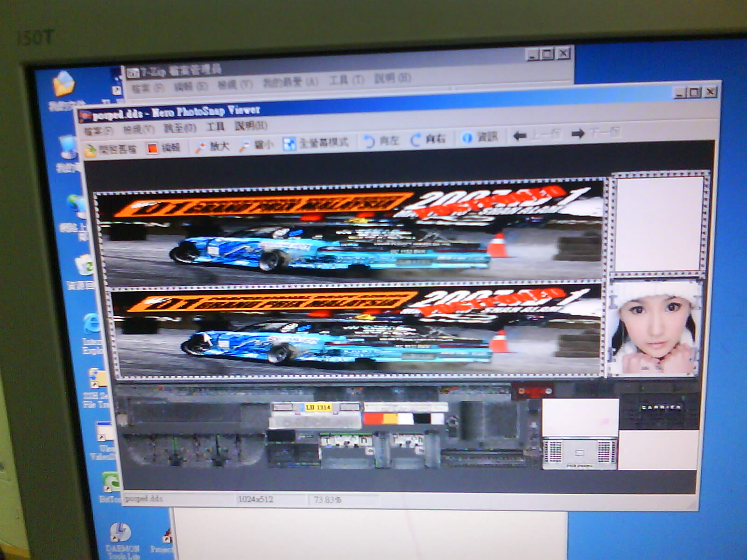Click the 7-Zip title bar app icon
747x560 pixels.
coord(133,72)
